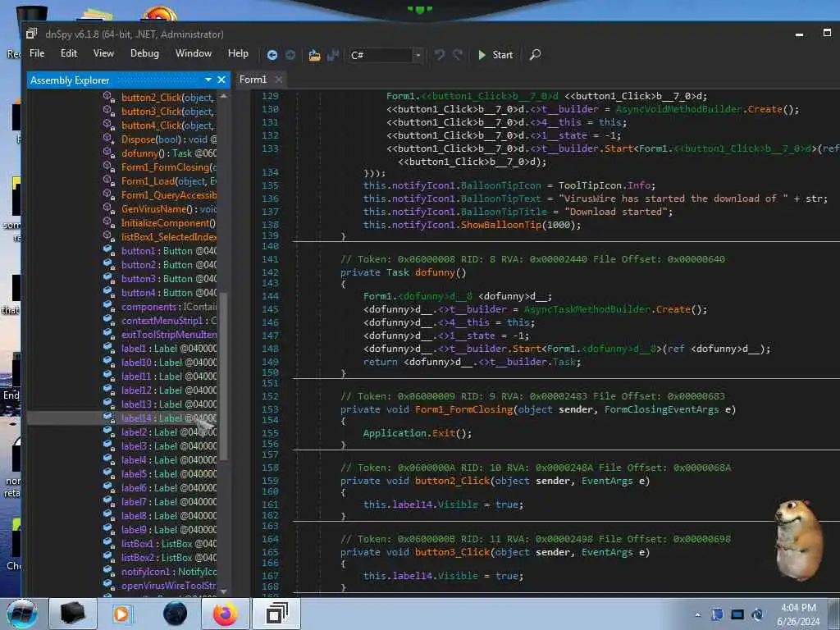Image resolution: width=840 pixels, height=630 pixels.
Task: Close the Assembly Explorer panel
Action: click(x=221, y=80)
